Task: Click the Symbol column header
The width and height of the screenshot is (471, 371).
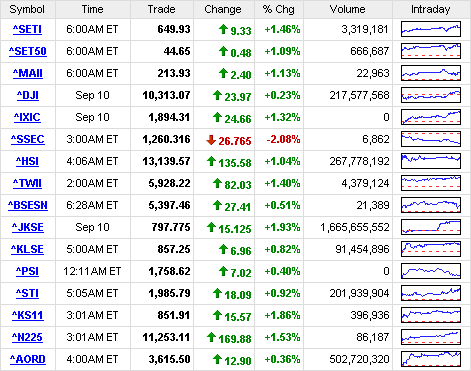Action: (x=27, y=9)
